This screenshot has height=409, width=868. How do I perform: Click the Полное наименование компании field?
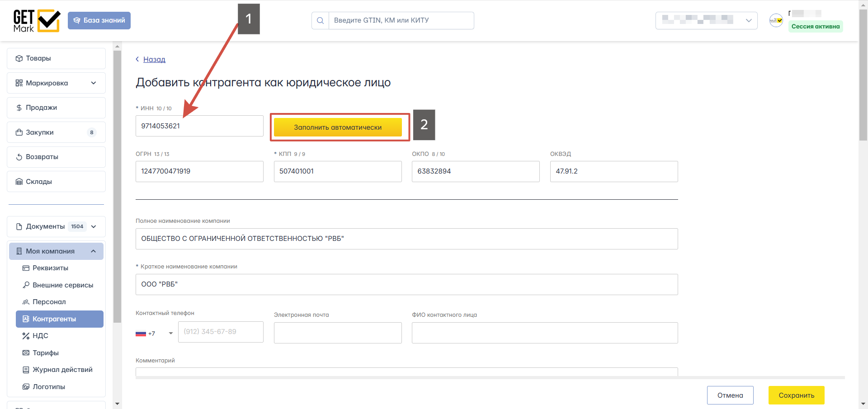pyautogui.click(x=407, y=239)
